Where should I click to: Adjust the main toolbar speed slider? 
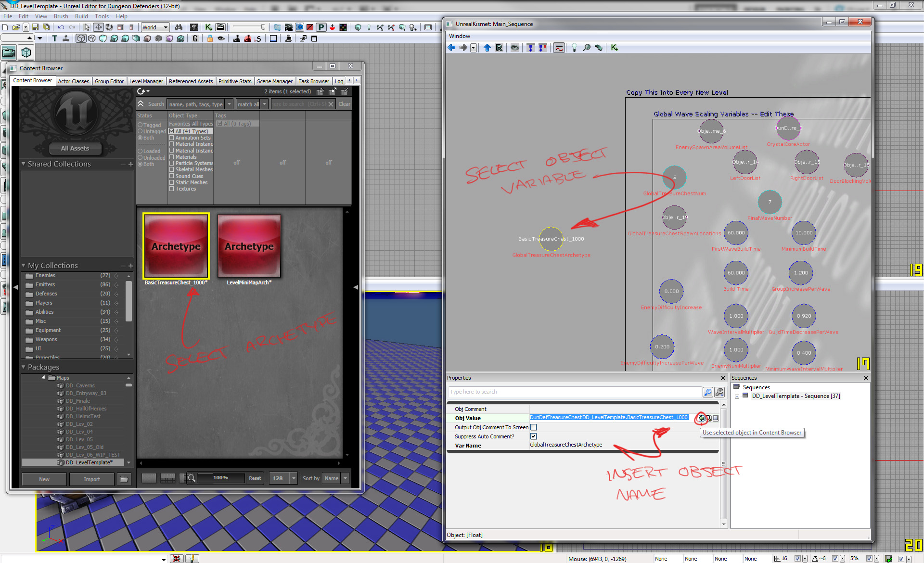coord(249,27)
